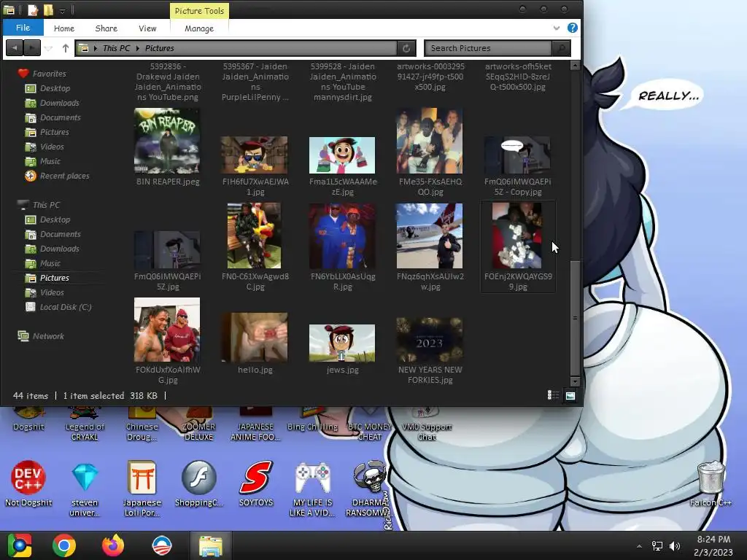Open the Dev-C++ desktop icon labeled Not Dogshit
The width and height of the screenshot is (747, 560).
tap(28, 484)
